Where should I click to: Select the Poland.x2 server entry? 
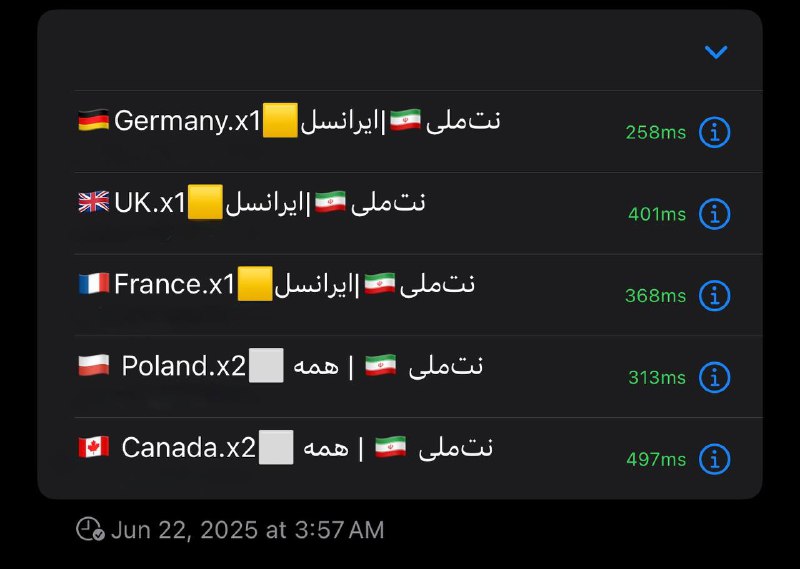point(418,377)
